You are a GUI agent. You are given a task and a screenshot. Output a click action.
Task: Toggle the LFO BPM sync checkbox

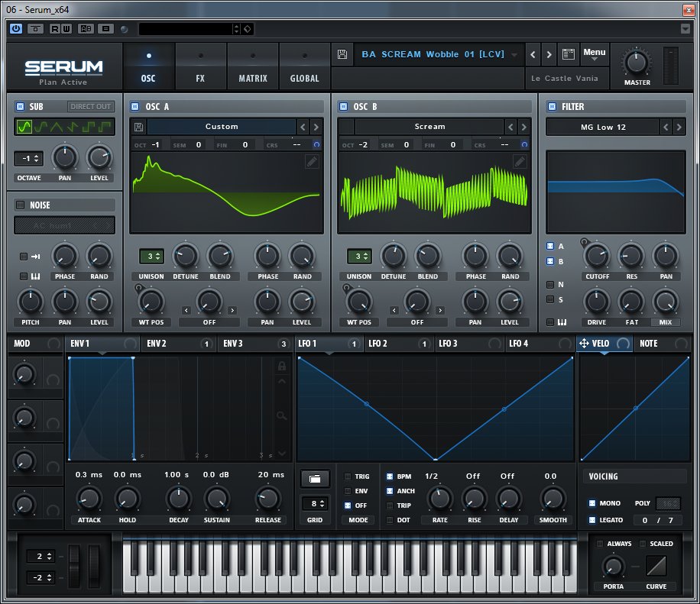(x=390, y=476)
